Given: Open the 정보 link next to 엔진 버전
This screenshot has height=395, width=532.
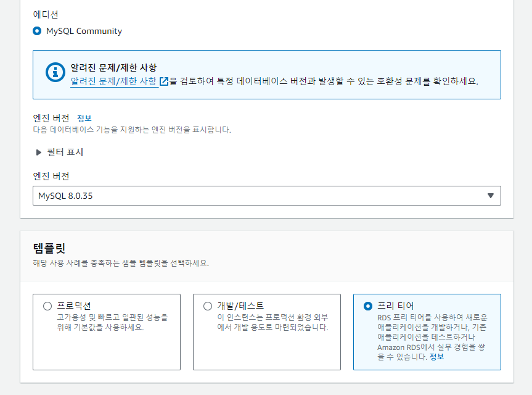Looking at the screenshot, I should [x=84, y=118].
